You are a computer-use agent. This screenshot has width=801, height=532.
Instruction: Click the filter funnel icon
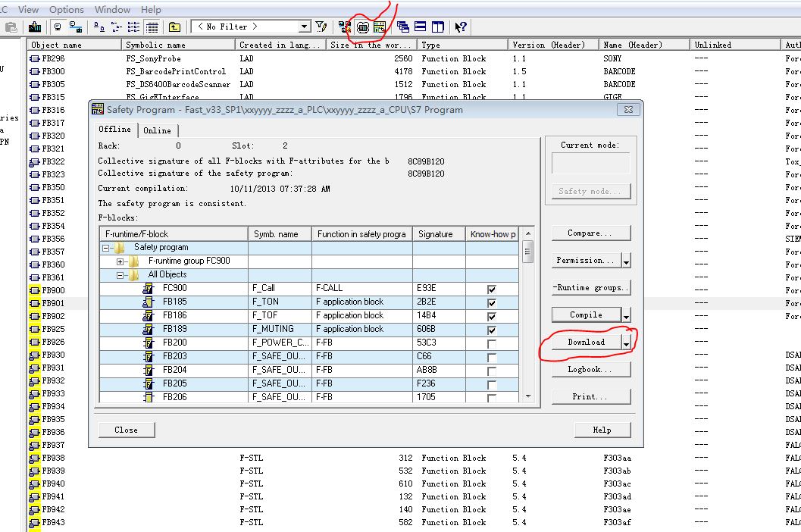(x=322, y=27)
